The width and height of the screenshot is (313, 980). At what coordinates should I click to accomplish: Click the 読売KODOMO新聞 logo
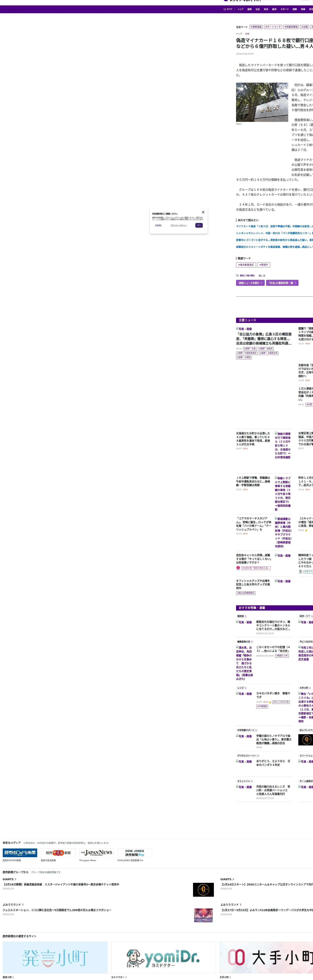click(20, 853)
